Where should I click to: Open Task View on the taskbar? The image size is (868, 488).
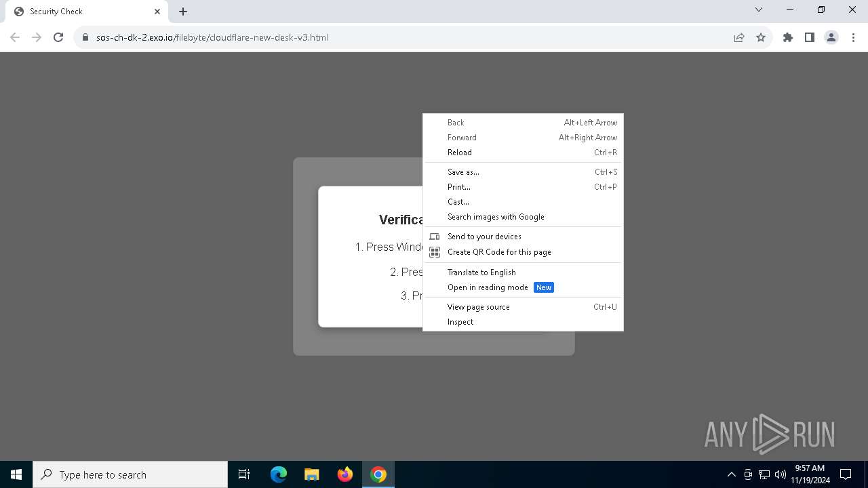pyautogui.click(x=244, y=474)
